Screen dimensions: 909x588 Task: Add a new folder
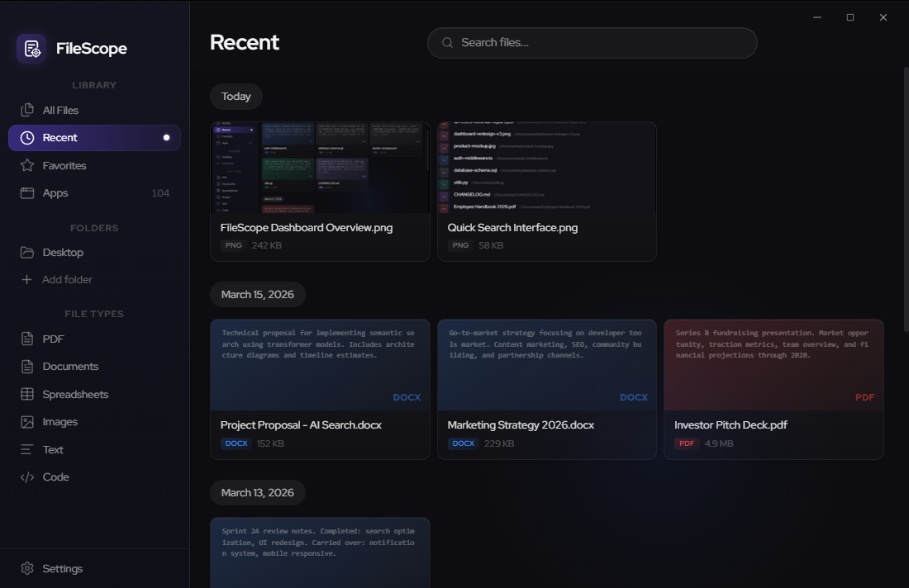[66, 279]
